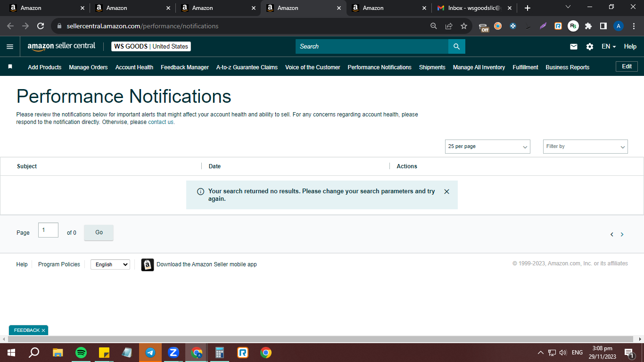
Task: Click the Go page button
Action: [99, 232]
